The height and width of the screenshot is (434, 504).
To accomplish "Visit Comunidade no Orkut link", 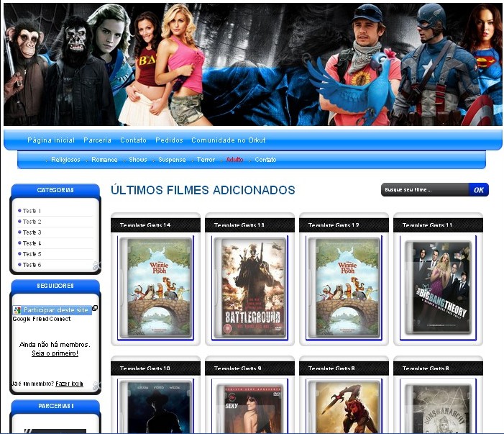I will [x=229, y=140].
